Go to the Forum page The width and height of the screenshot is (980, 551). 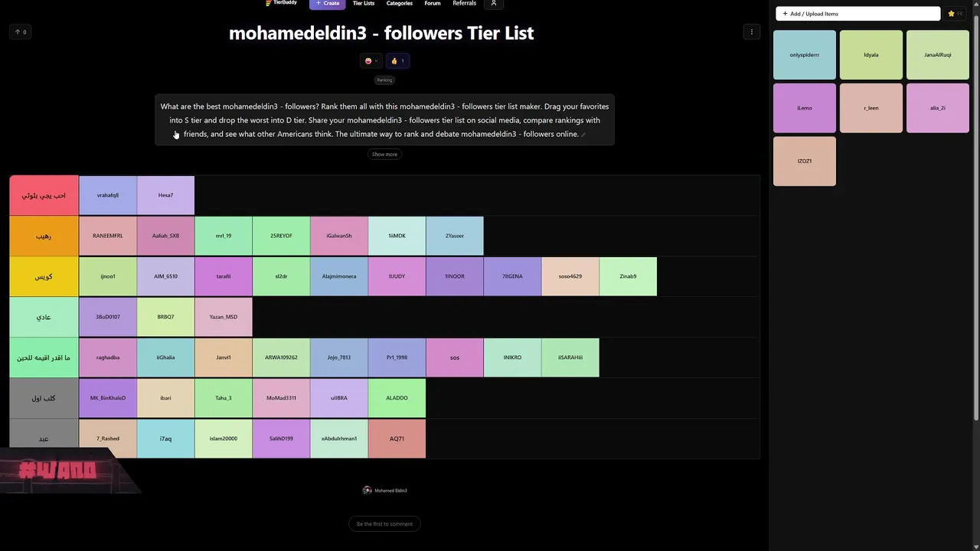pos(433,4)
